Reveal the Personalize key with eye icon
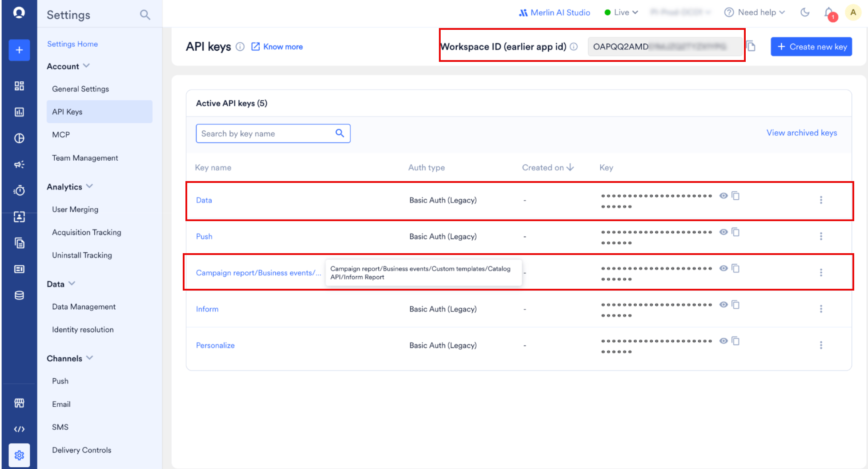 [723, 341]
